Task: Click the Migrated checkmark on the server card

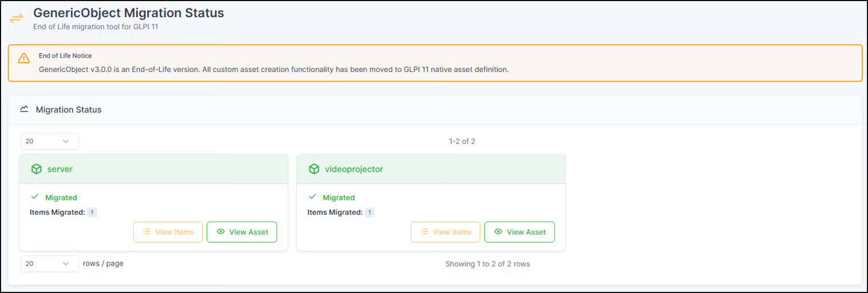Action: click(x=35, y=197)
